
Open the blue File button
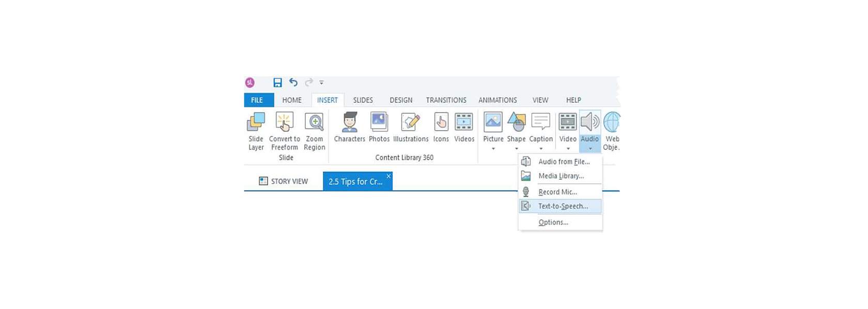point(257,100)
